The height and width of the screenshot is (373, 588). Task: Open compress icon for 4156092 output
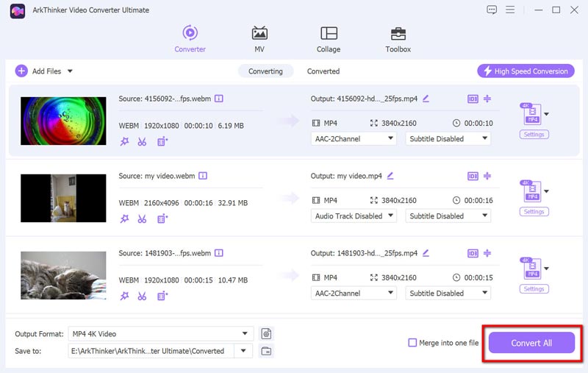click(x=487, y=99)
